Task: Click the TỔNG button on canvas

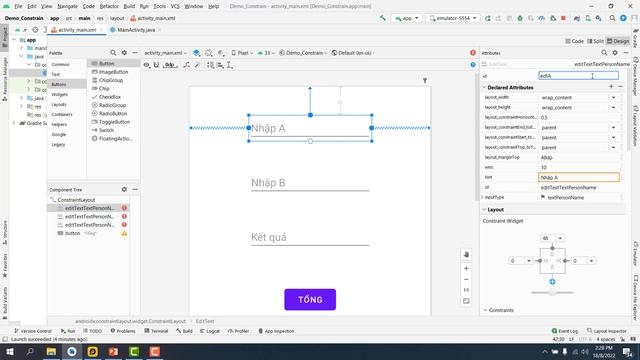Action: (310, 300)
